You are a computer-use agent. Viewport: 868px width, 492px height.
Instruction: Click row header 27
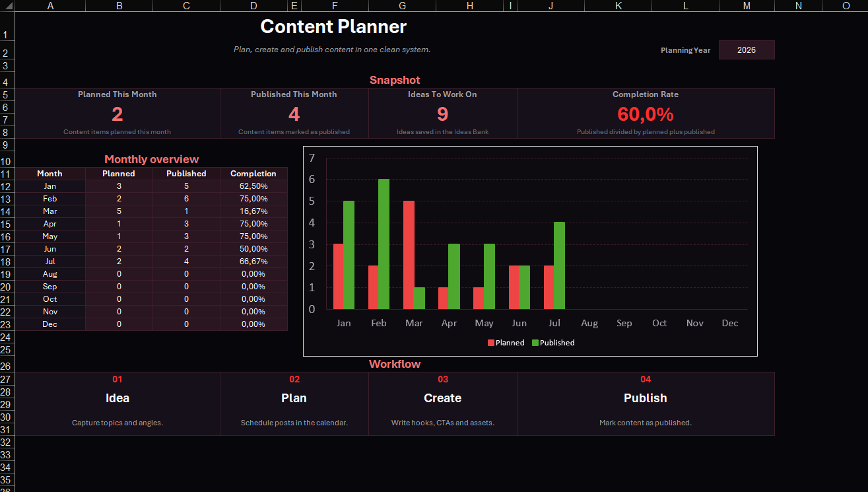point(6,379)
